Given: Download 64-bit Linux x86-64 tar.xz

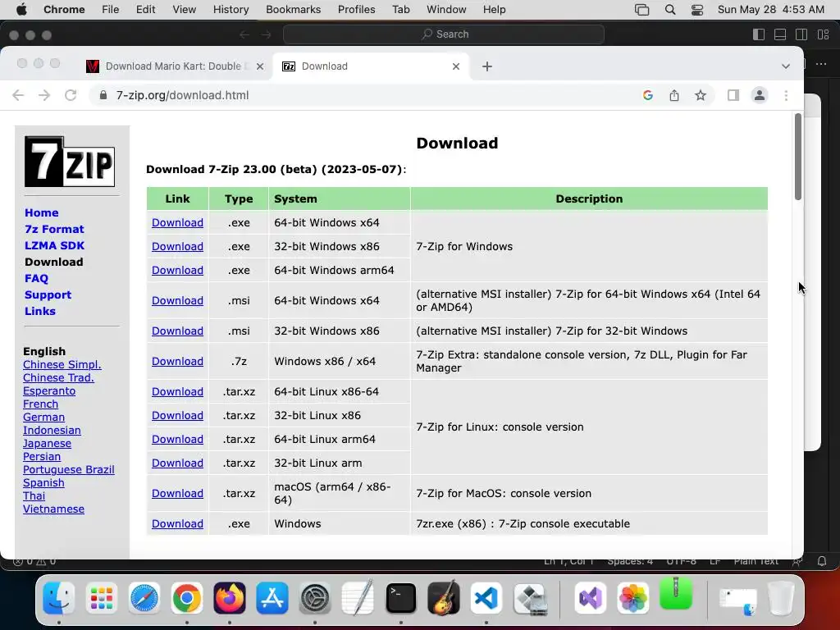Looking at the screenshot, I should click(x=177, y=391).
